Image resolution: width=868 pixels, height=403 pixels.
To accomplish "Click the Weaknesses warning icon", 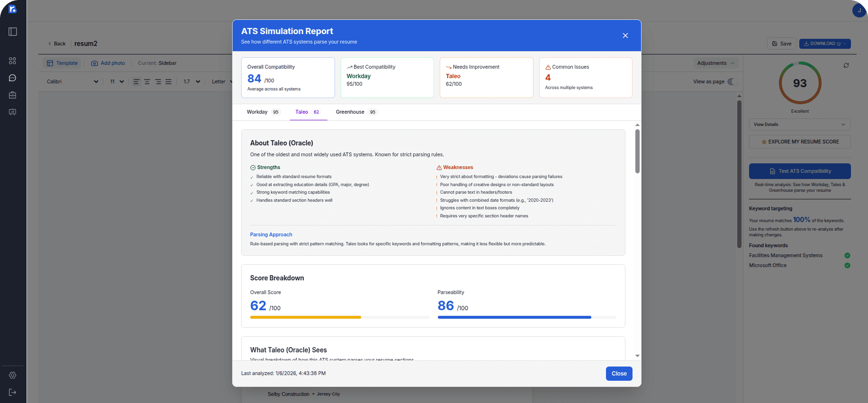I will [x=439, y=168].
